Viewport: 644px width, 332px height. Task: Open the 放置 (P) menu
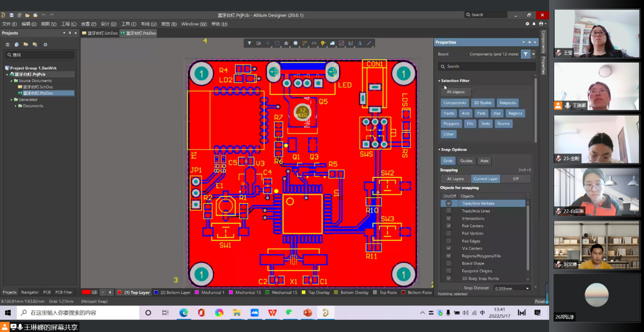pos(88,24)
